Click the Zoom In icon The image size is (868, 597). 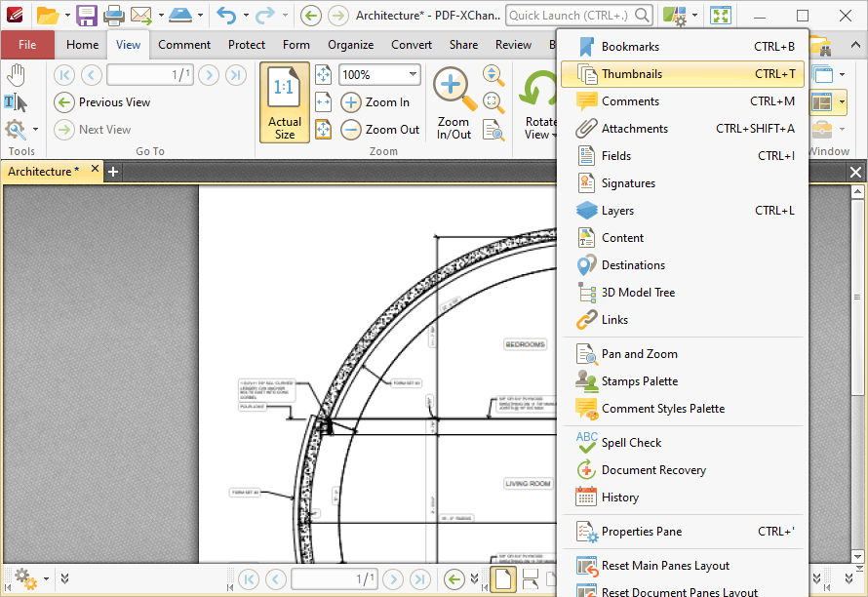[x=349, y=101]
